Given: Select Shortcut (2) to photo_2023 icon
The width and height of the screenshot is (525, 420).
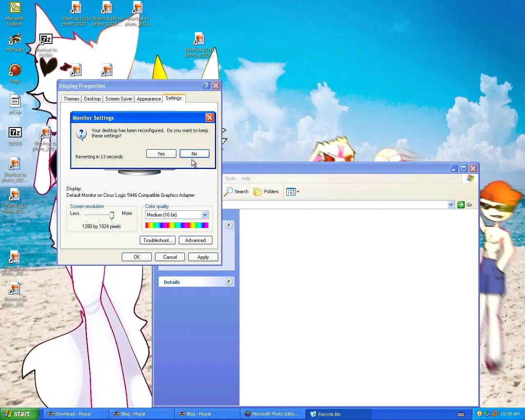Looking at the screenshot, I should tap(199, 45).
